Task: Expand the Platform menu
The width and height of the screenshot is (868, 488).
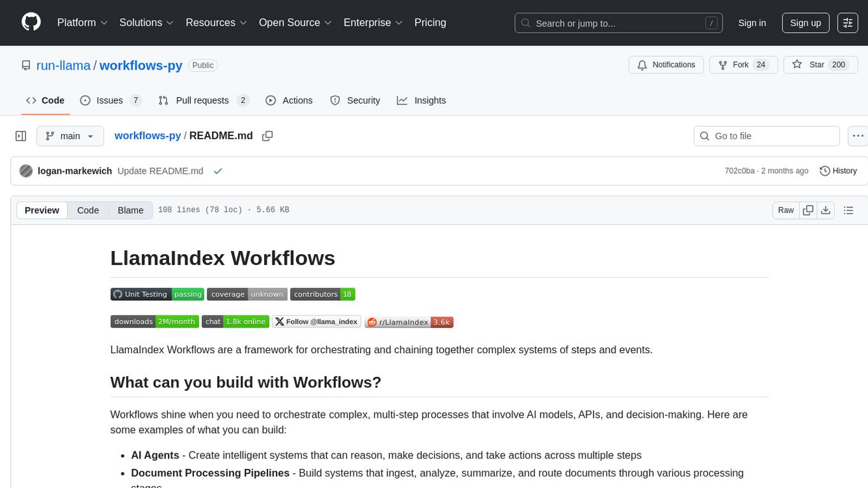Action: tap(82, 22)
